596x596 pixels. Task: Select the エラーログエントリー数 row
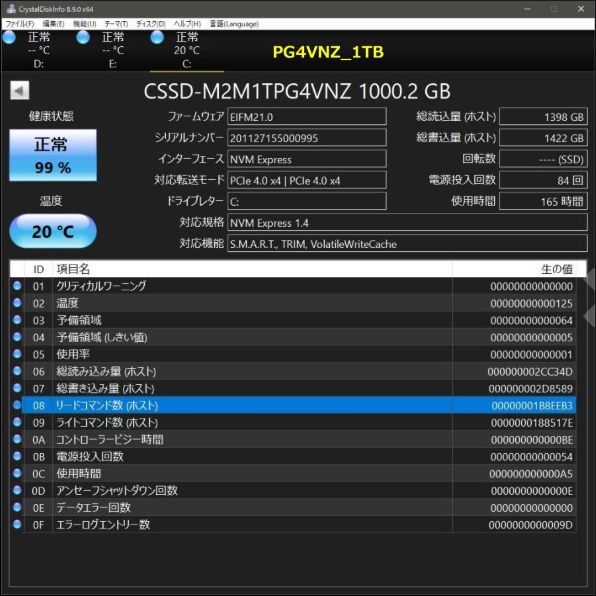click(x=293, y=525)
